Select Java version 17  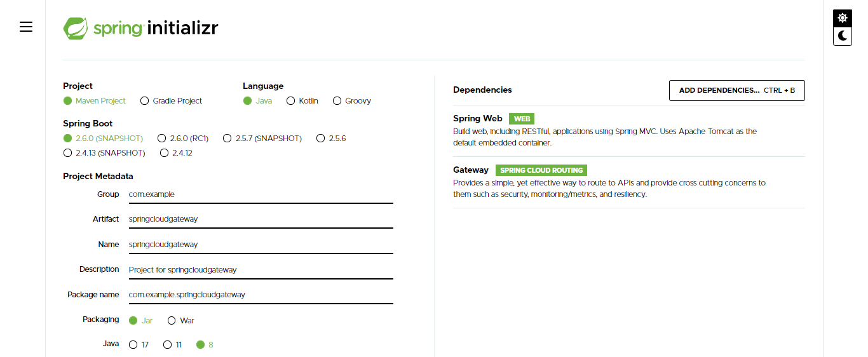tap(139, 345)
